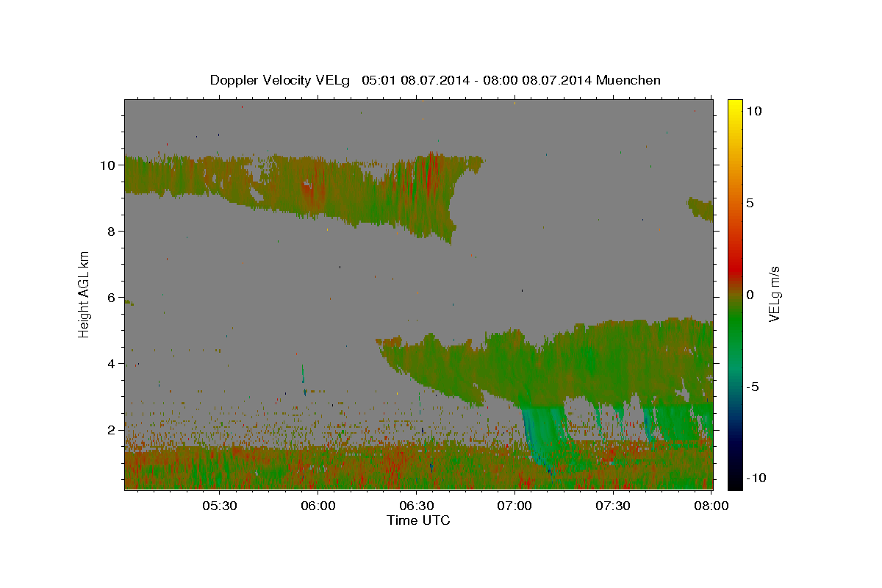Click the end time '08:00 08.07.2014' in title
This screenshot has width=882, height=588.
pos(536,80)
